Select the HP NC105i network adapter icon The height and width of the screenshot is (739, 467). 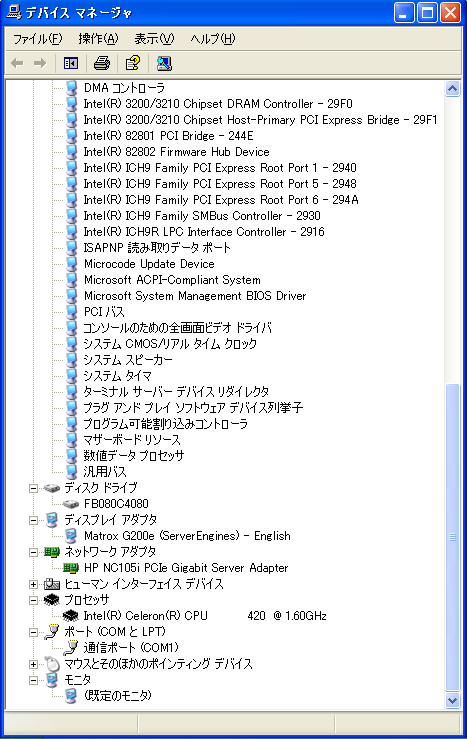pos(71,568)
